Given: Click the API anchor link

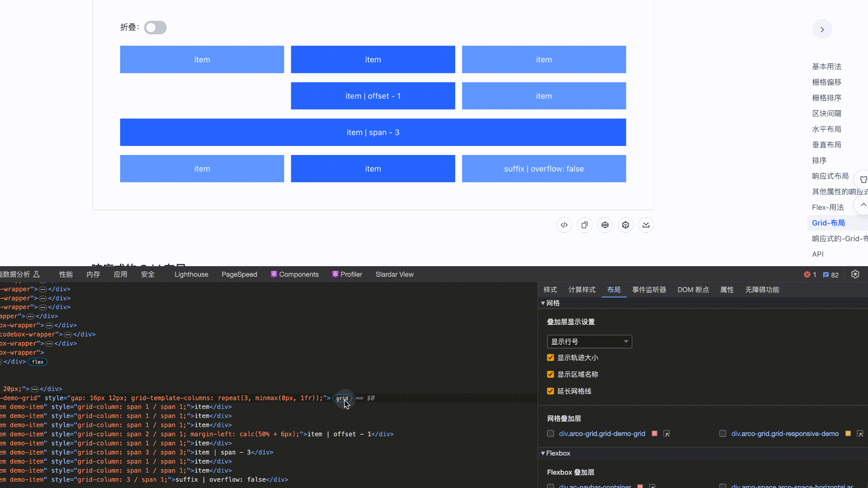Looking at the screenshot, I should point(817,254).
